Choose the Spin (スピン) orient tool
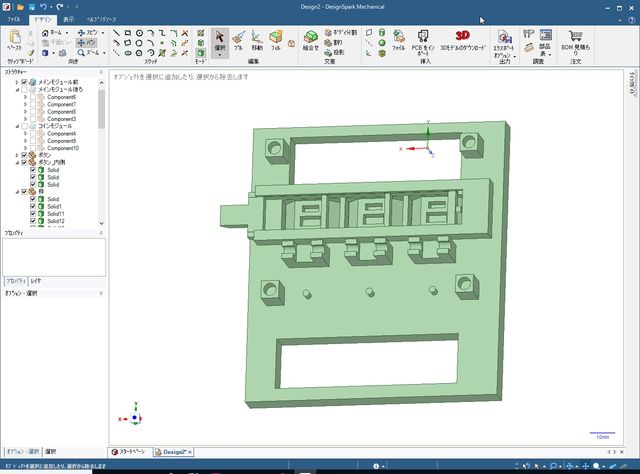The image size is (640, 474). (x=87, y=32)
